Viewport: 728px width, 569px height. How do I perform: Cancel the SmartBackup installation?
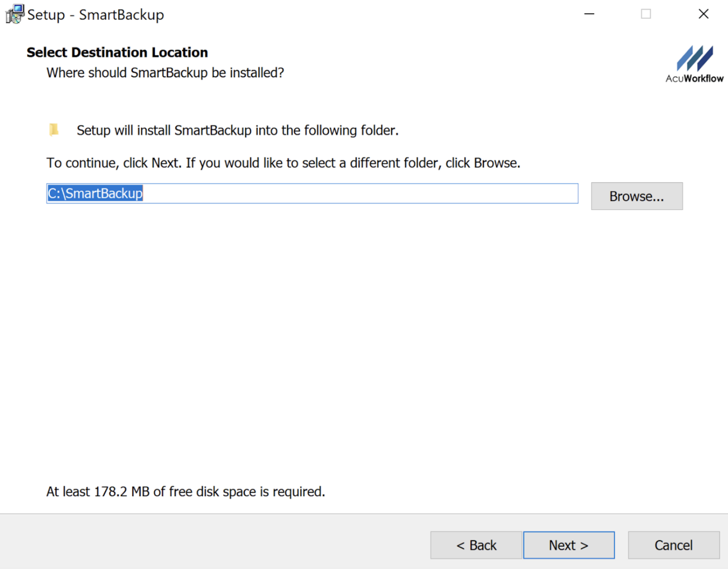[673, 545]
